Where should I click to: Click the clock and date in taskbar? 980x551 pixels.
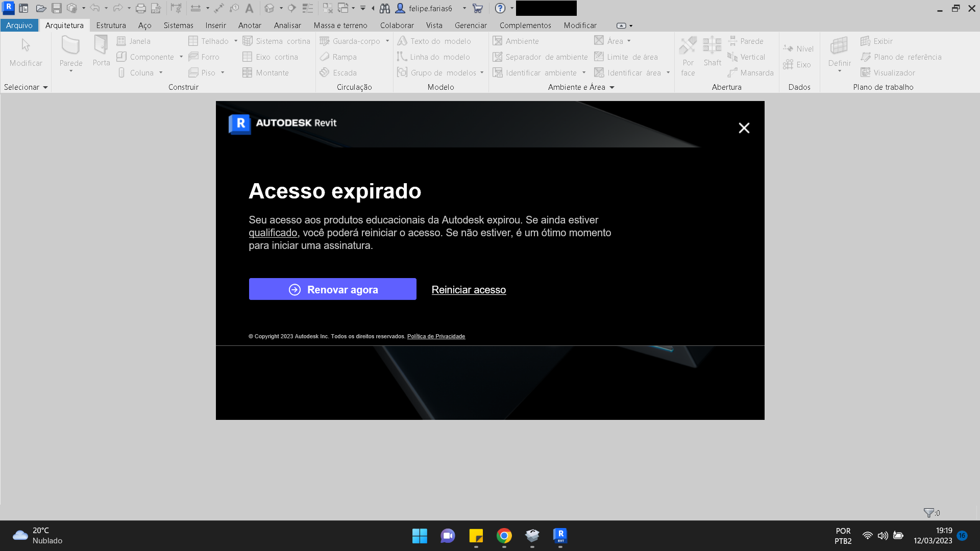click(933, 536)
